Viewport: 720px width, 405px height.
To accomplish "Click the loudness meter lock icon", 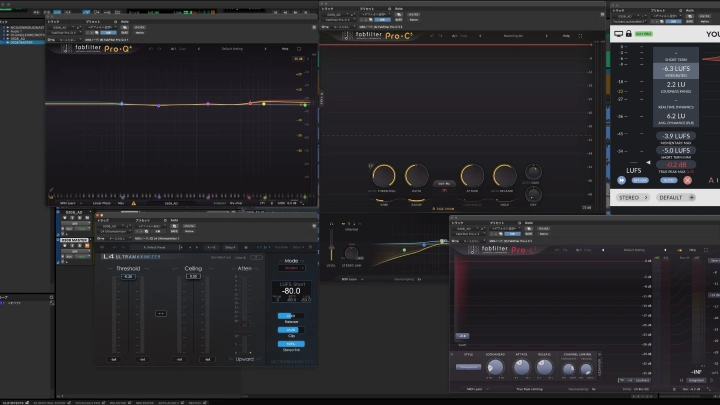I will point(629,34).
